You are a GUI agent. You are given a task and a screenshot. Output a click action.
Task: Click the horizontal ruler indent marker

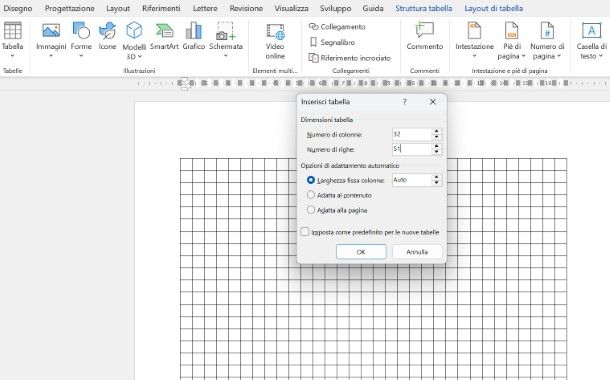coord(184,84)
